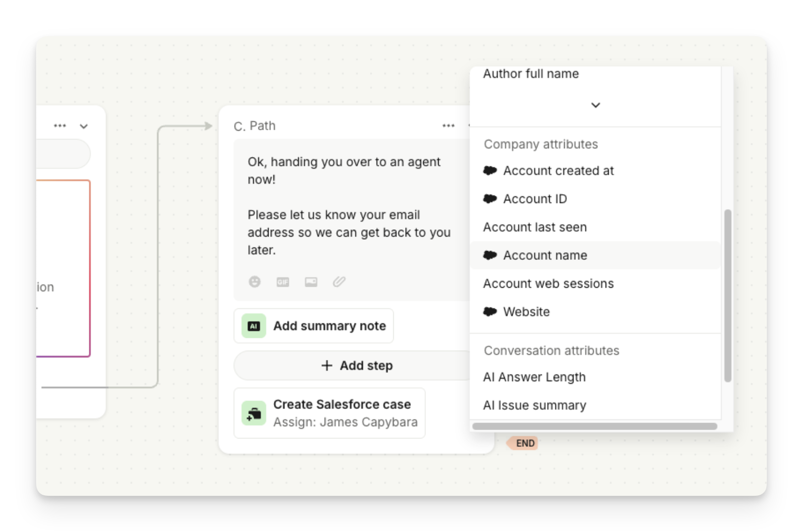Open the three-dot menu on C. Path
The width and height of the screenshot is (803, 532).
448,126
